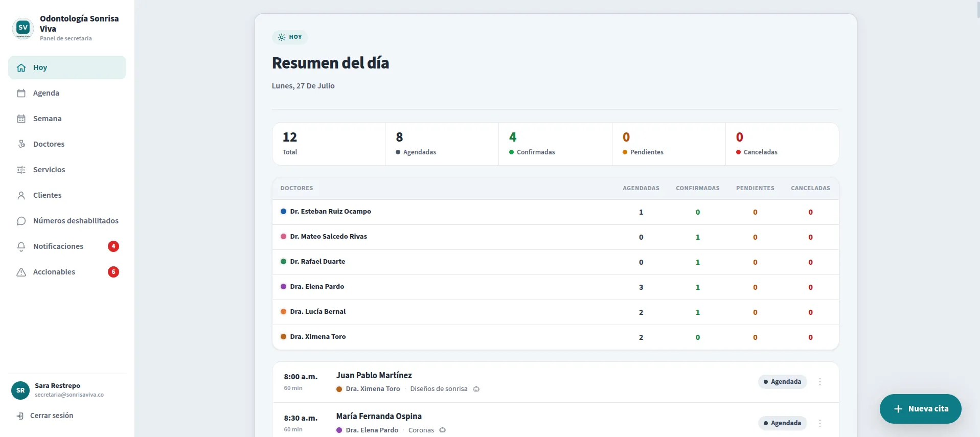The image size is (980, 437).
Task: Click the Accionables badge showing 6
Action: click(x=113, y=272)
